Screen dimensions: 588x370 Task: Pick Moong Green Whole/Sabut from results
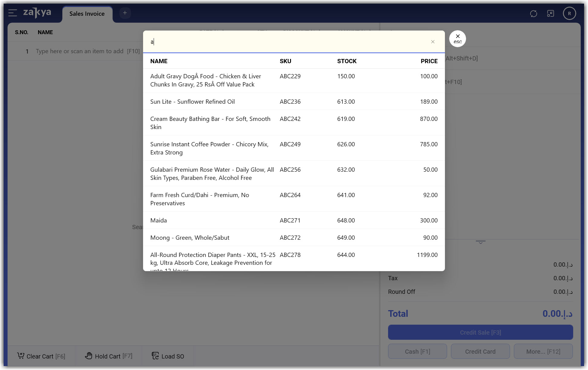tap(190, 238)
